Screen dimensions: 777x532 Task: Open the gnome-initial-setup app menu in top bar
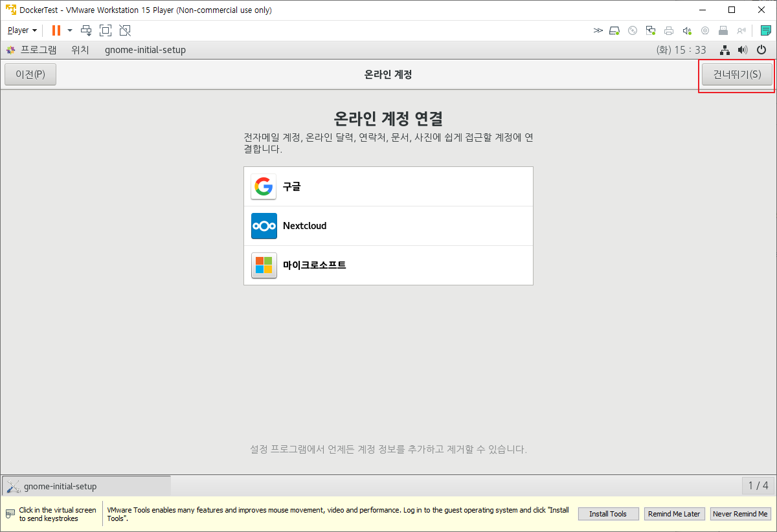[x=145, y=50]
